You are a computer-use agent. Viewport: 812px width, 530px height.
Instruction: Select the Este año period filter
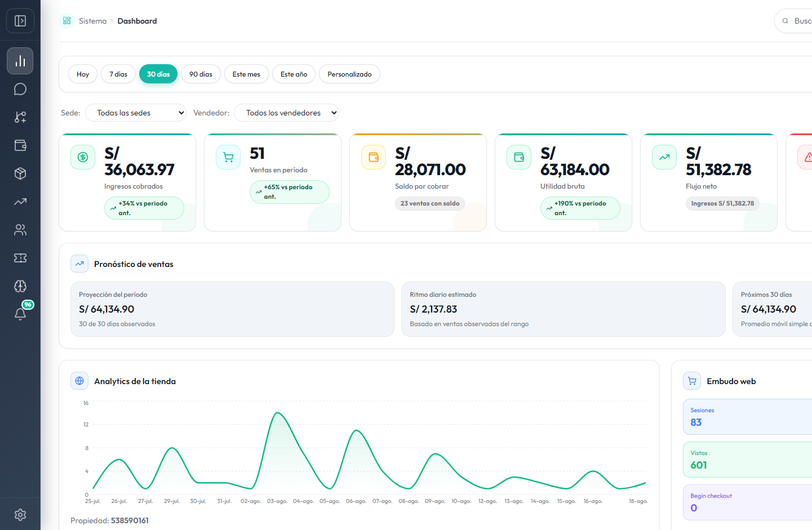pyautogui.click(x=294, y=74)
